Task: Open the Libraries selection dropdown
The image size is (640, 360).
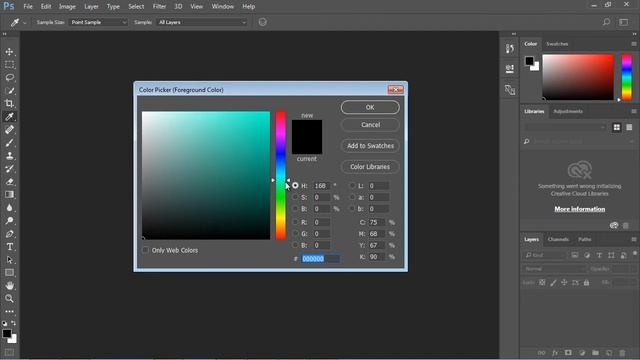Action: [565, 127]
